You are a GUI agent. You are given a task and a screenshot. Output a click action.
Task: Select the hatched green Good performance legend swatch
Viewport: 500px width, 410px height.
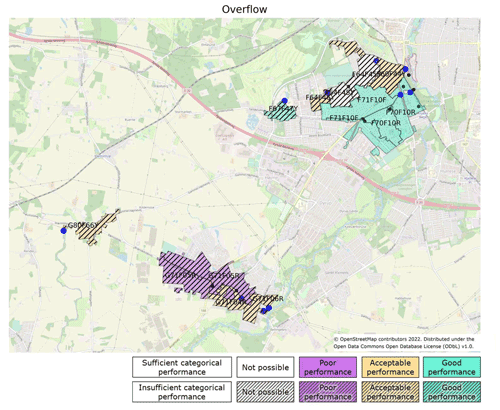(x=452, y=392)
